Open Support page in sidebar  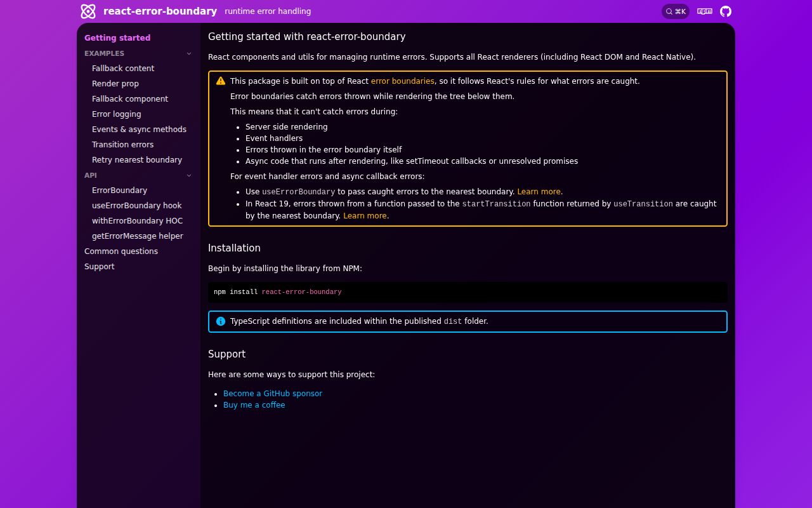(100, 267)
